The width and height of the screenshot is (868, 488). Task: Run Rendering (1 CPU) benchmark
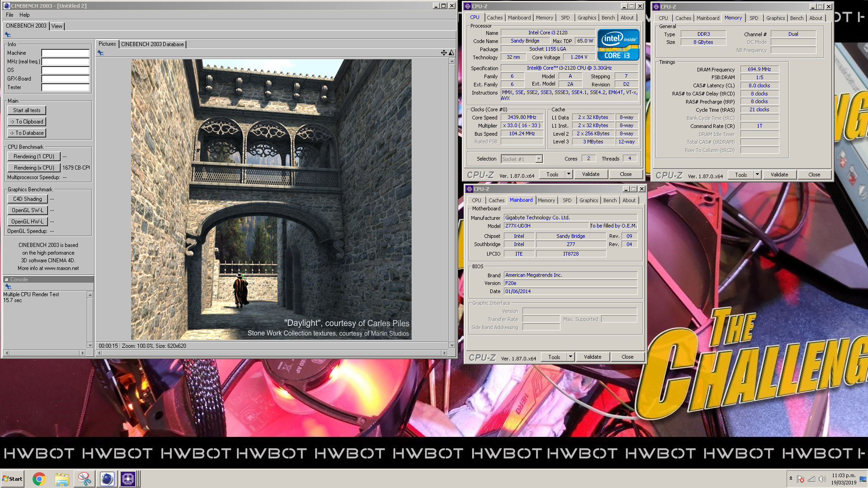pyautogui.click(x=34, y=156)
